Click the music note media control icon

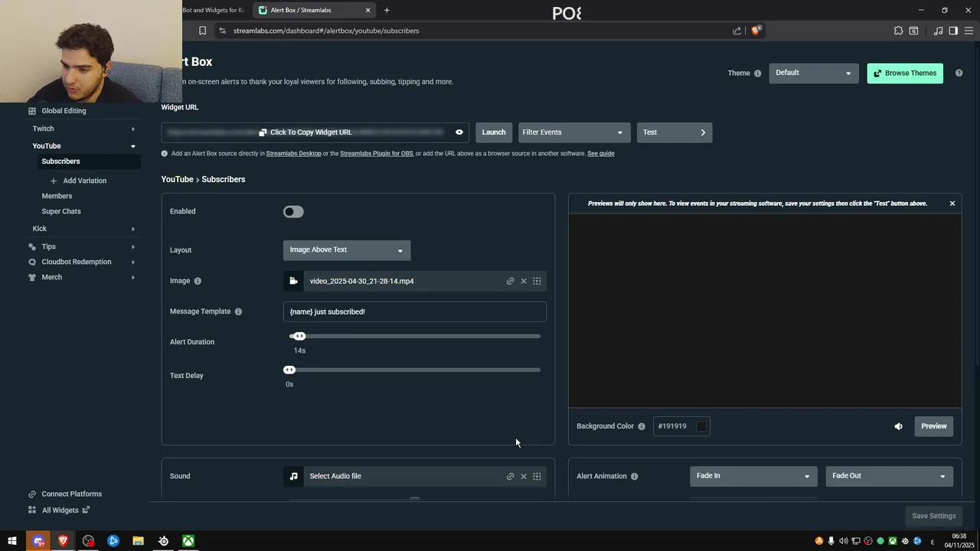938,31
